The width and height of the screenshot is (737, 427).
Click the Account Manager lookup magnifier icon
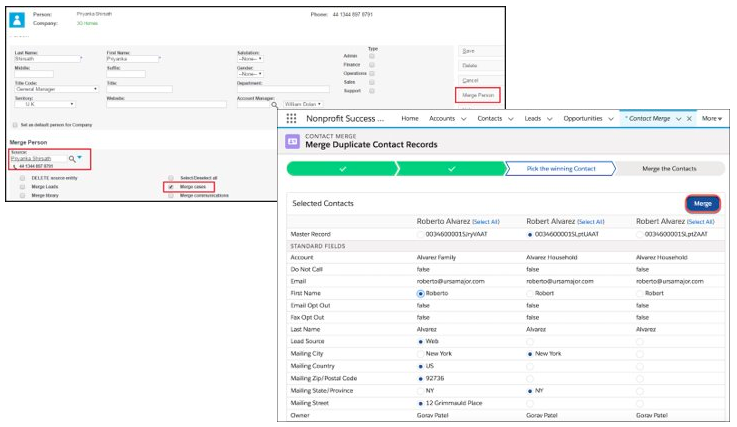(274, 104)
